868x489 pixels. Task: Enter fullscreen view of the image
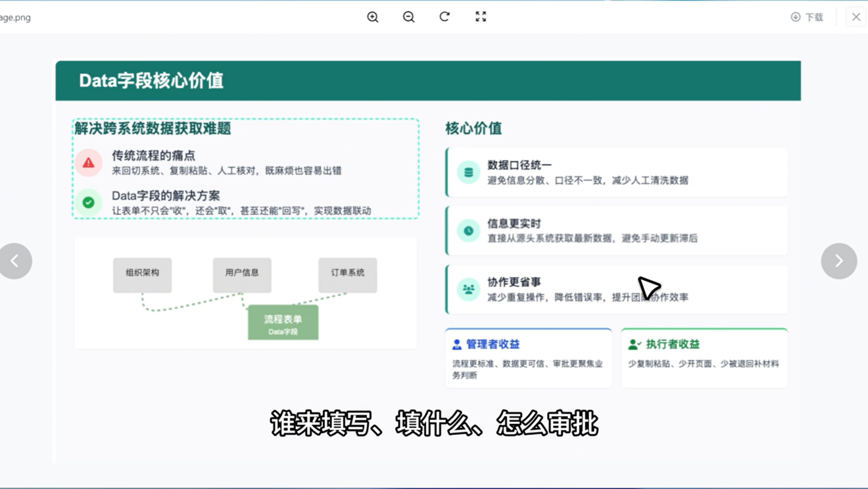[x=481, y=17]
